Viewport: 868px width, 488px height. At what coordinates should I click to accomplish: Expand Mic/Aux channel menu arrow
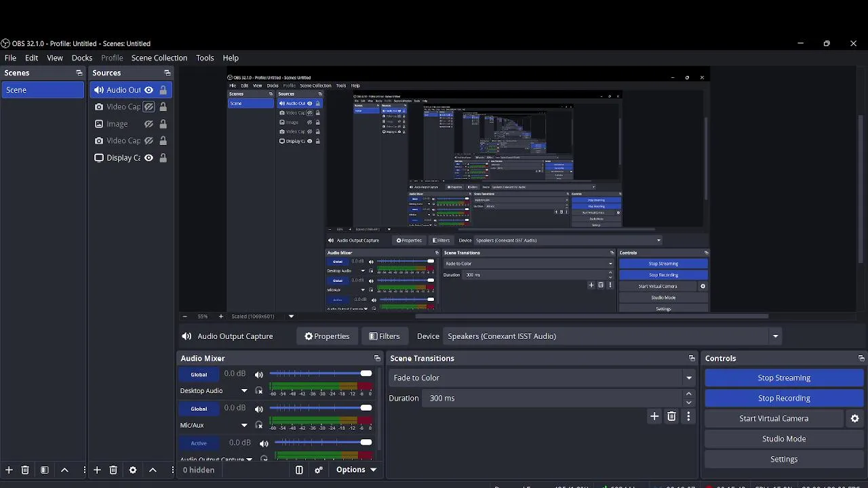pos(244,425)
